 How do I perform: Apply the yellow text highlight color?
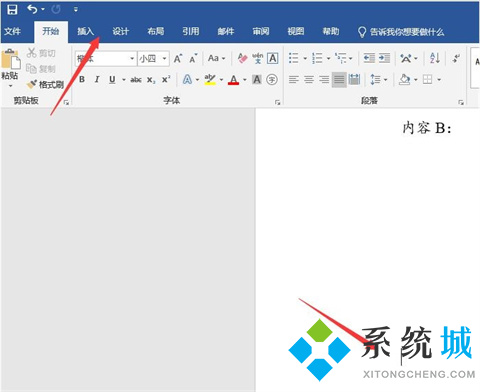[x=210, y=80]
